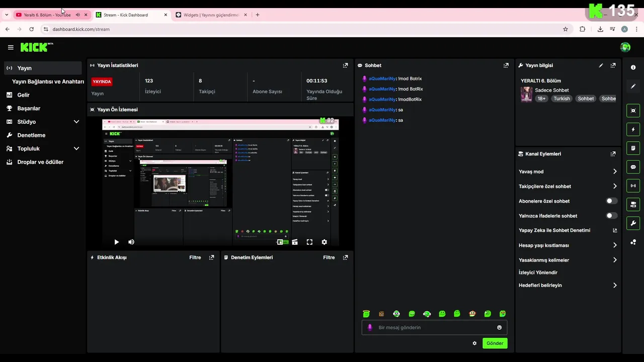Click İzleyici Yönlendir action

(538, 273)
